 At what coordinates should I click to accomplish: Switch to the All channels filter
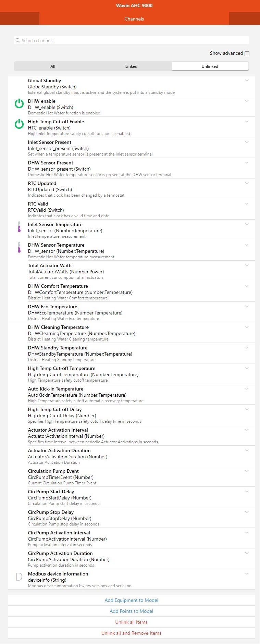[53, 66]
